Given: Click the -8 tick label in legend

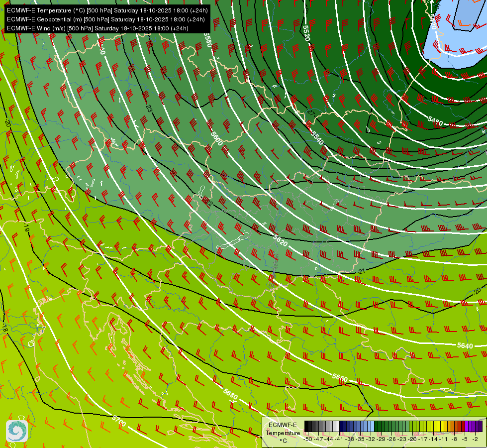Looking at the screenshot, I should pyautogui.click(x=455, y=439).
